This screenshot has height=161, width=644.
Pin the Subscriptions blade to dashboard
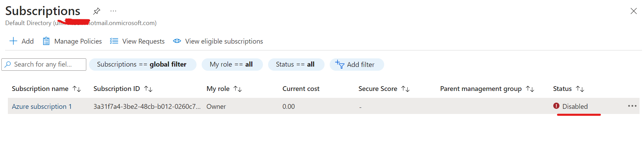tap(97, 11)
